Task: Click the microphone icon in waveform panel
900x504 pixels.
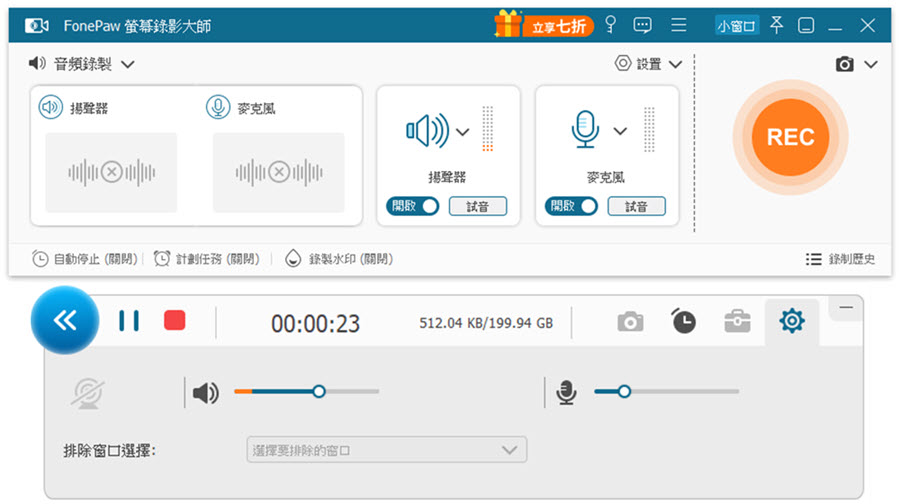Action: [x=218, y=107]
